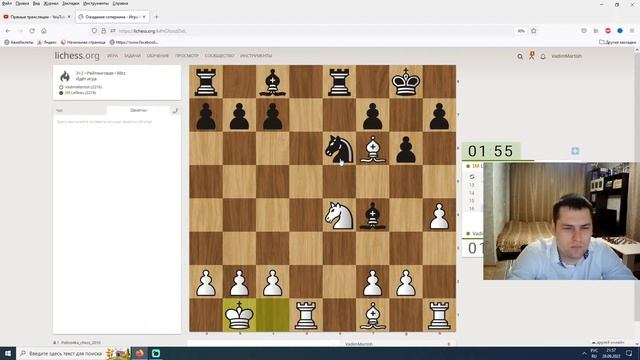
Task: Open the facebook bookmark
Action: (134, 42)
